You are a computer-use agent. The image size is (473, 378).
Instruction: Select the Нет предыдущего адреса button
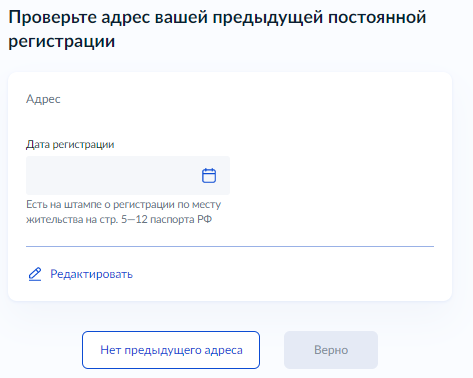(x=171, y=350)
